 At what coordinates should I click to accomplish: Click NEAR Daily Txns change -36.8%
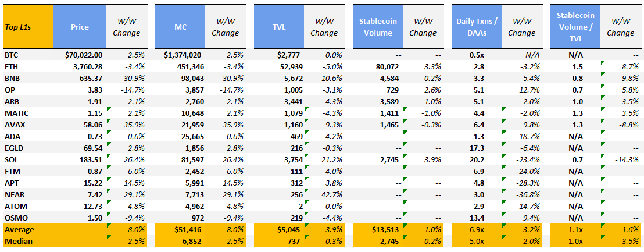coord(529,194)
